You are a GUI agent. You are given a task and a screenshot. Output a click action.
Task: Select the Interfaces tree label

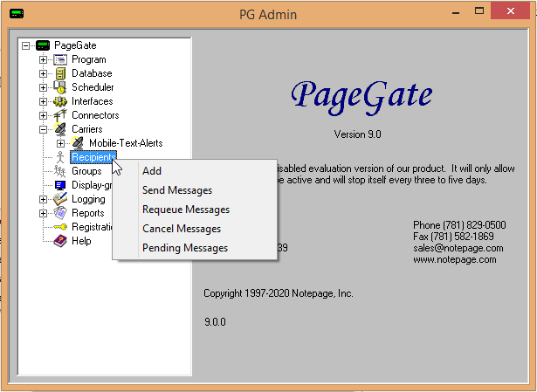(93, 101)
